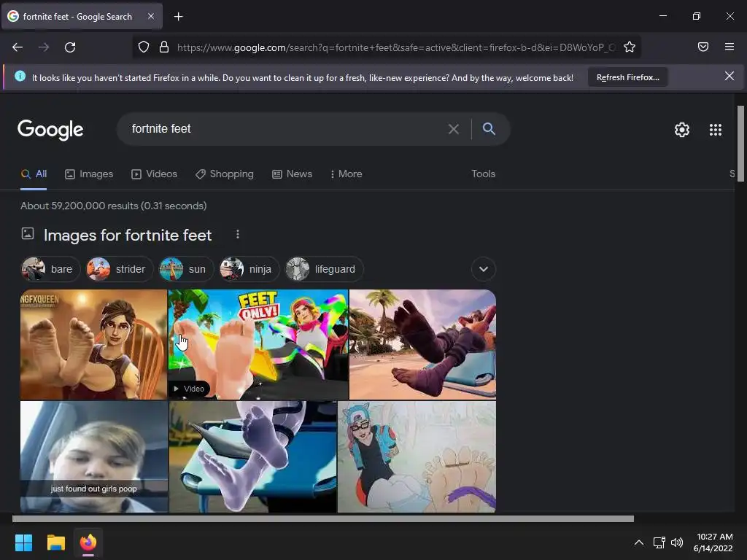The image size is (747, 560).
Task: Dismiss the Firefox refresh notification bar
Action: [729, 76]
